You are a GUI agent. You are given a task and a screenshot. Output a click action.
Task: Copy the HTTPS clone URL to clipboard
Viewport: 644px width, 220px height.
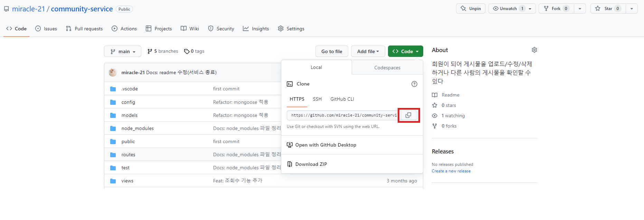[408, 115]
